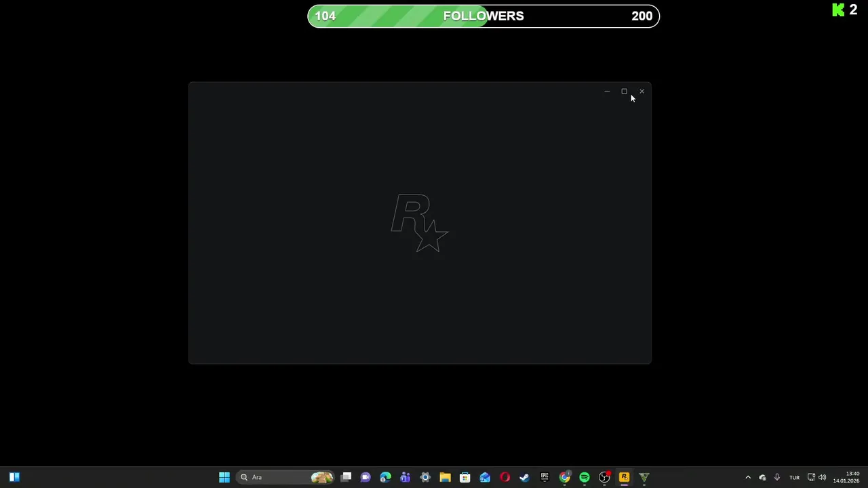Open the cloud sync tray icon
Image resolution: width=868 pixels, height=488 pixels.
point(763,477)
